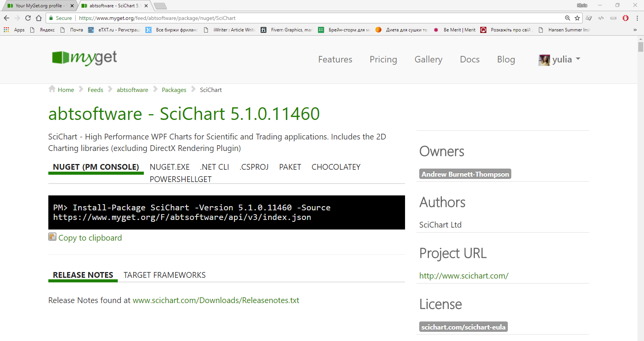Open the Features menu item
Image resolution: width=644 pixels, height=341 pixels.
click(335, 59)
